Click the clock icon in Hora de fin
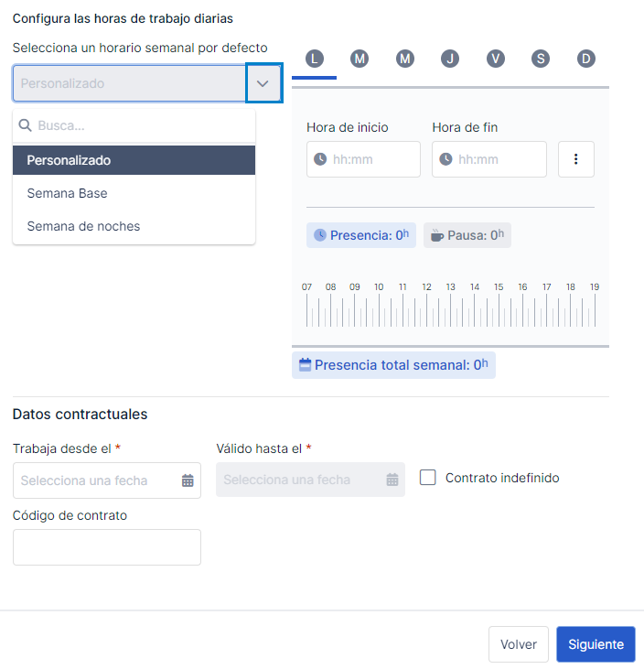Viewport: 644px width, 669px height. pos(445,159)
